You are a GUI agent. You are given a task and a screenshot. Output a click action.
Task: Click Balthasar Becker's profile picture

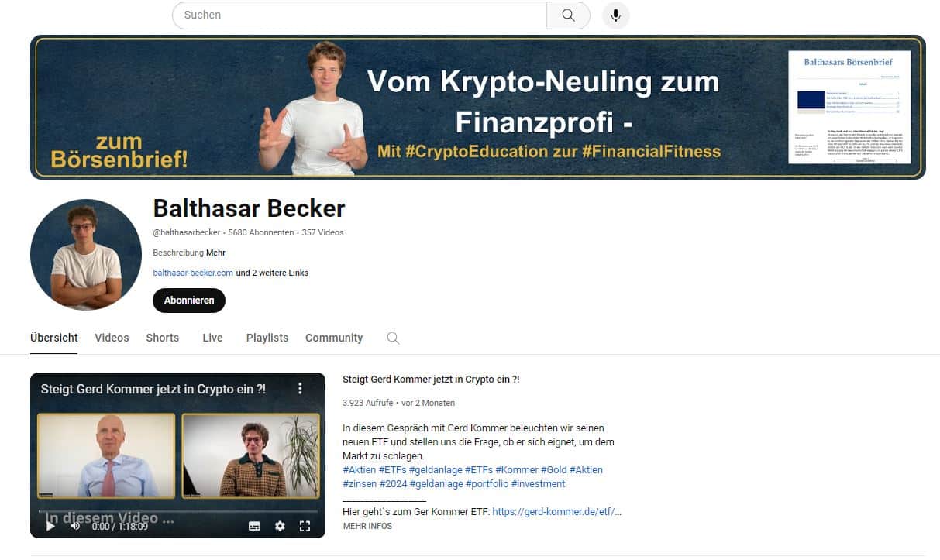86,255
